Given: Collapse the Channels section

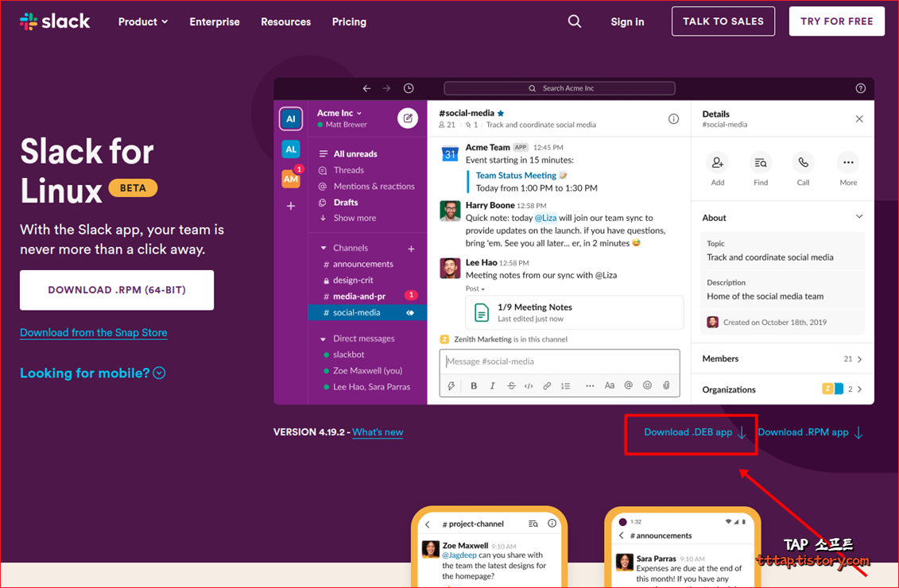Looking at the screenshot, I should (x=324, y=248).
